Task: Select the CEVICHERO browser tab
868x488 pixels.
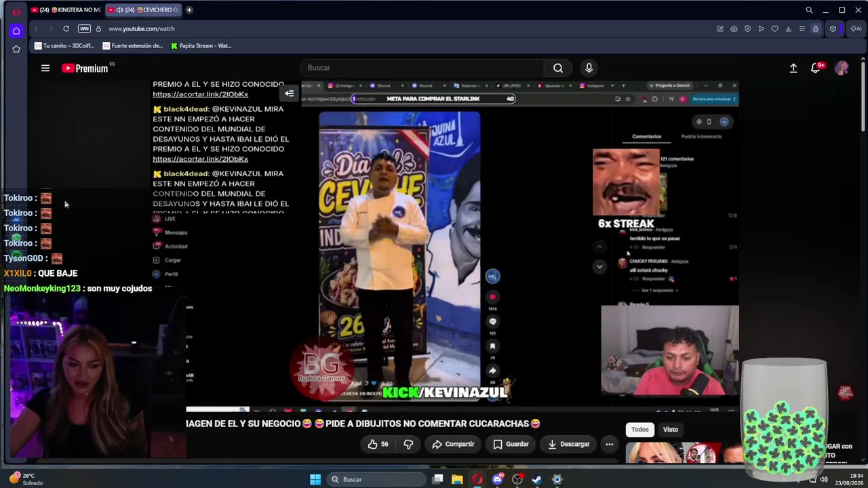Action: click(142, 10)
